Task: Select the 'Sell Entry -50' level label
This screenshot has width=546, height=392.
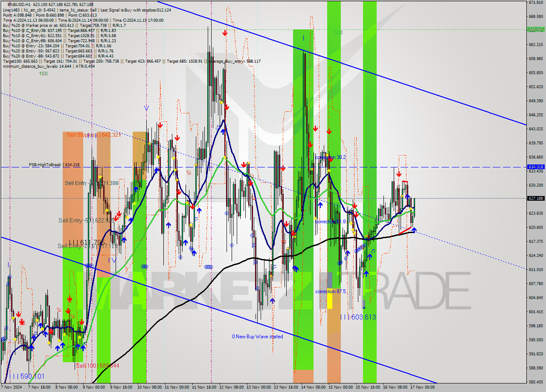Action: (86, 220)
